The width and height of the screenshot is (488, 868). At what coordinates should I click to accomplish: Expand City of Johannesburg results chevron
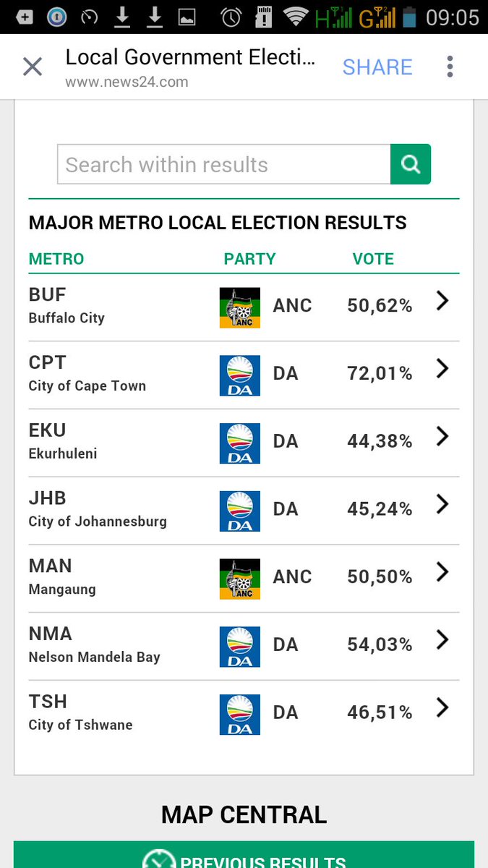442,504
